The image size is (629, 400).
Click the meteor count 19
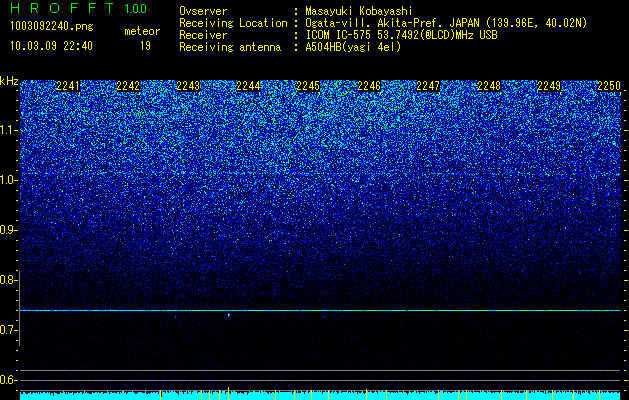pyautogui.click(x=145, y=46)
